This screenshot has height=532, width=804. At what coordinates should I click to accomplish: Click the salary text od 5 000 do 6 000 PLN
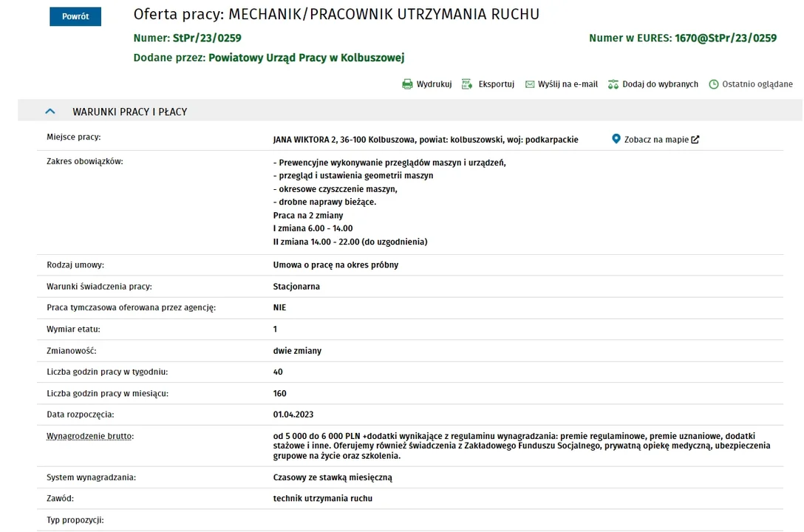click(316, 436)
